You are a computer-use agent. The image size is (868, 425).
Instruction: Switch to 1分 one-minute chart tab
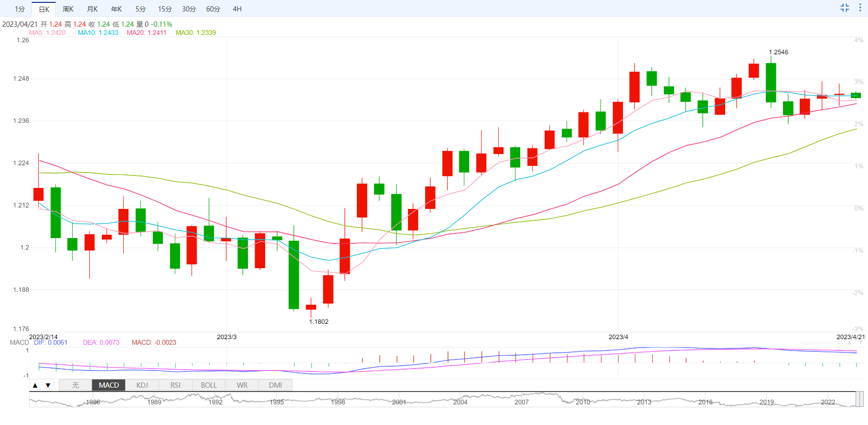tap(20, 9)
